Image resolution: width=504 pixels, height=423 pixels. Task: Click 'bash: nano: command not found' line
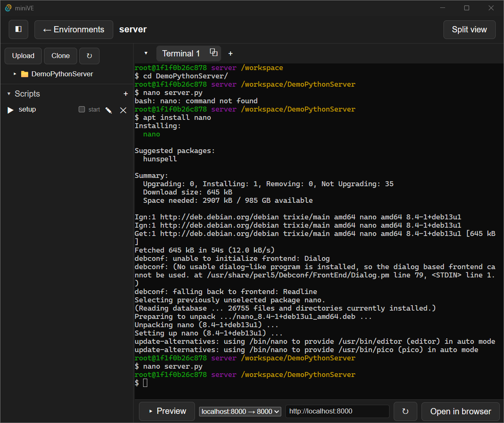click(x=196, y=101)
